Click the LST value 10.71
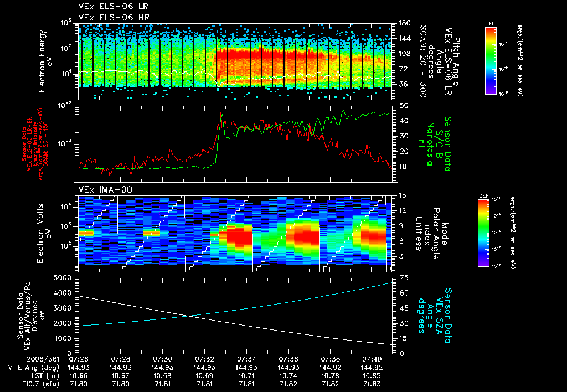 246,376
